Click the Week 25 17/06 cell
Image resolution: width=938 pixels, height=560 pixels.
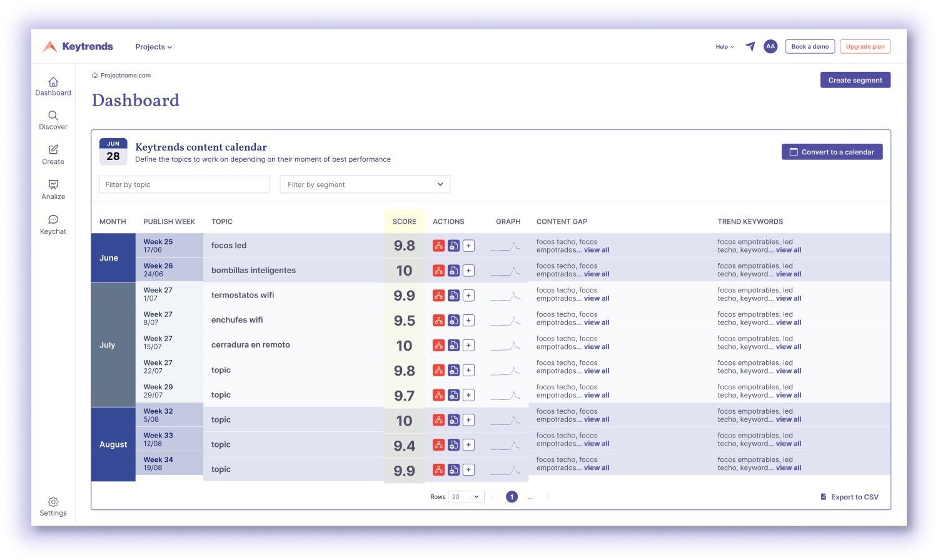tap(169, 246)
